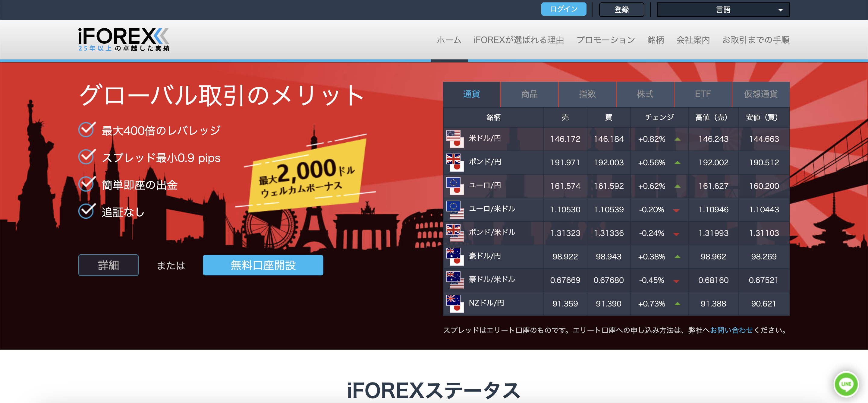This screenshot has width=868, height=403.
Task: Click the ポンド/円 flag pair icon
Action: 455,163
